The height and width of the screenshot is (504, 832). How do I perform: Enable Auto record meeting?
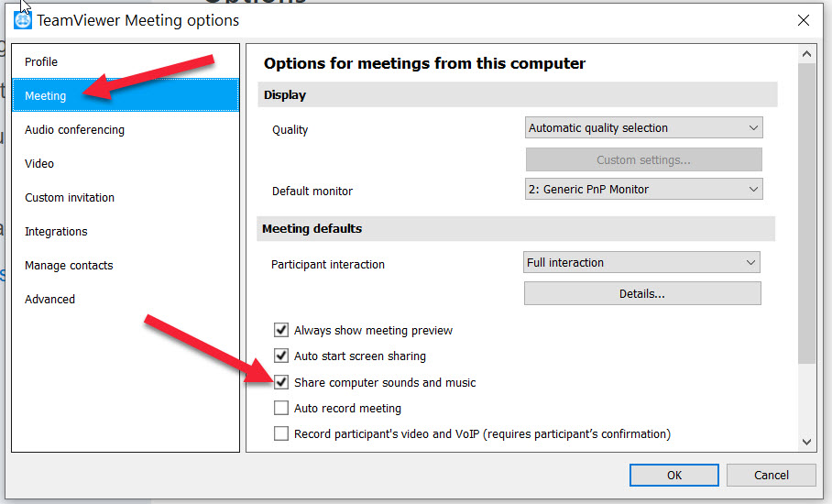tap(281, 408)
